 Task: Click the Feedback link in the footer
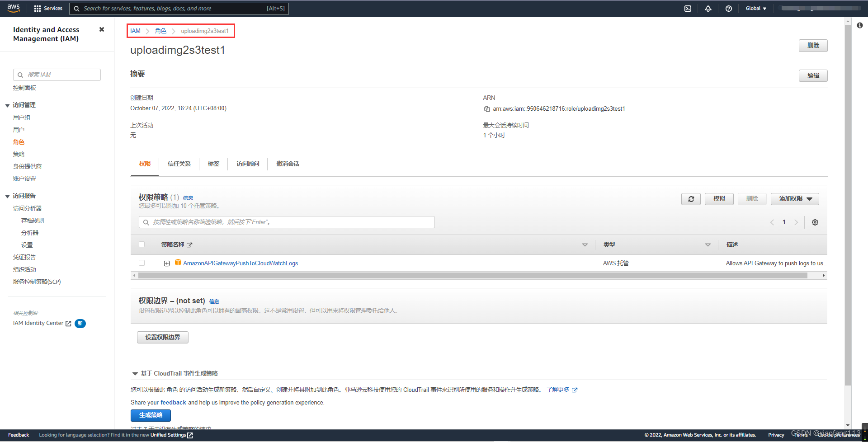tap(19, 435)
